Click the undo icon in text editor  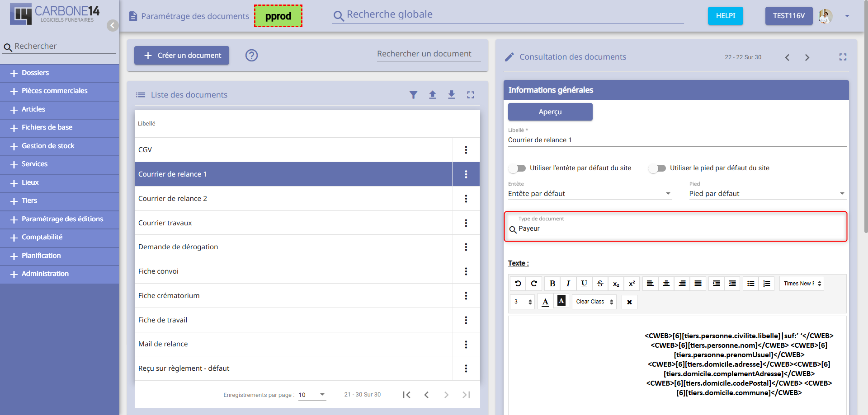(x=518, y=284)
